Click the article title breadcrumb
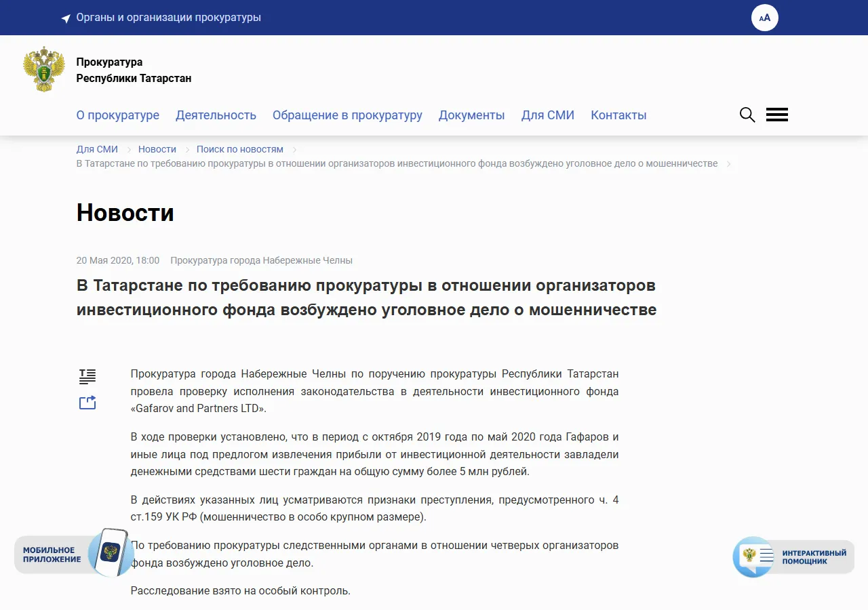 pos(397,163)
